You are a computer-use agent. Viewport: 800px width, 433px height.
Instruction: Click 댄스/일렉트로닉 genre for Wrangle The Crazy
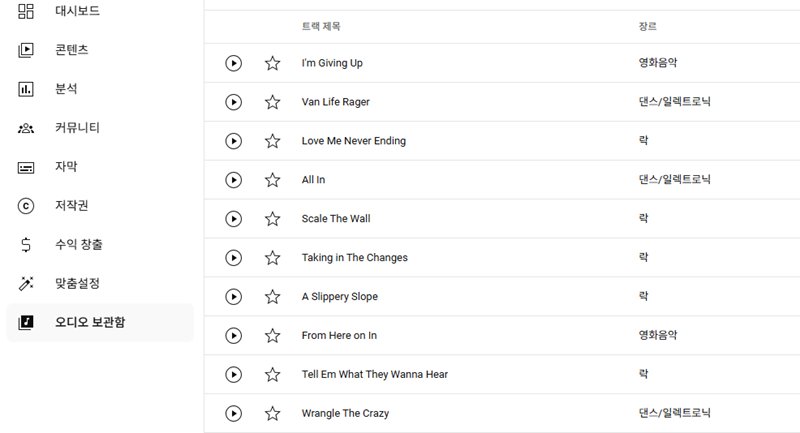tap(674, 413)
